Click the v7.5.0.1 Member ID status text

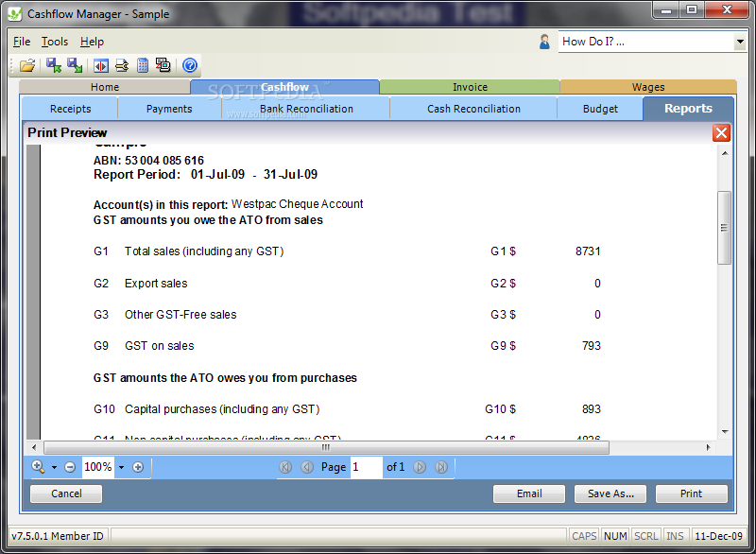(58, 536)
